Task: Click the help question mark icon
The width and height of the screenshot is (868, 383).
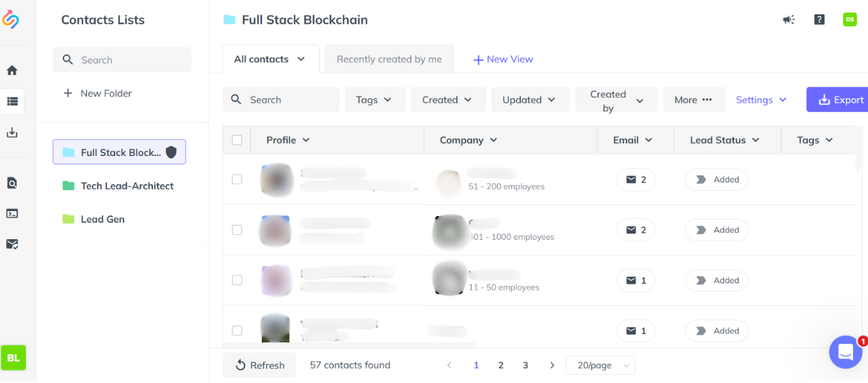Action: click(819, 20)
